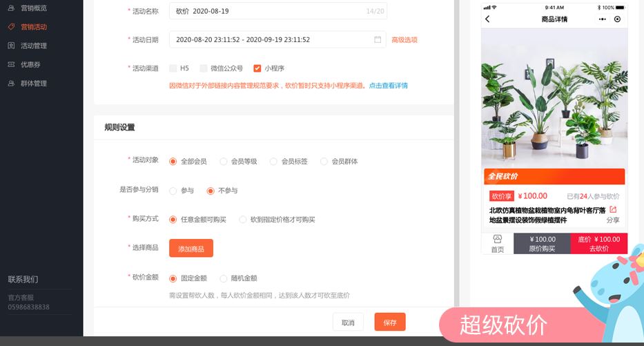Open the 点击查看详情 link

[x=388, y=86]
